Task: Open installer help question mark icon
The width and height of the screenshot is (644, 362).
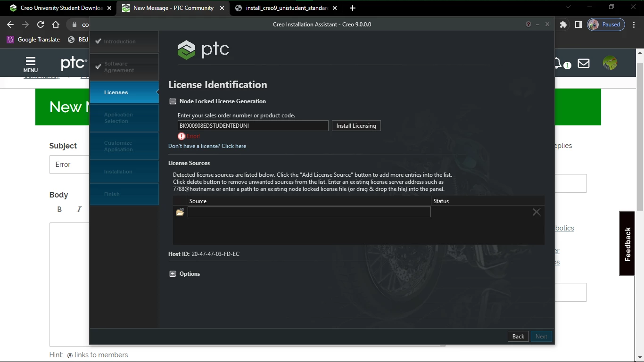Action: click(528, 24)
